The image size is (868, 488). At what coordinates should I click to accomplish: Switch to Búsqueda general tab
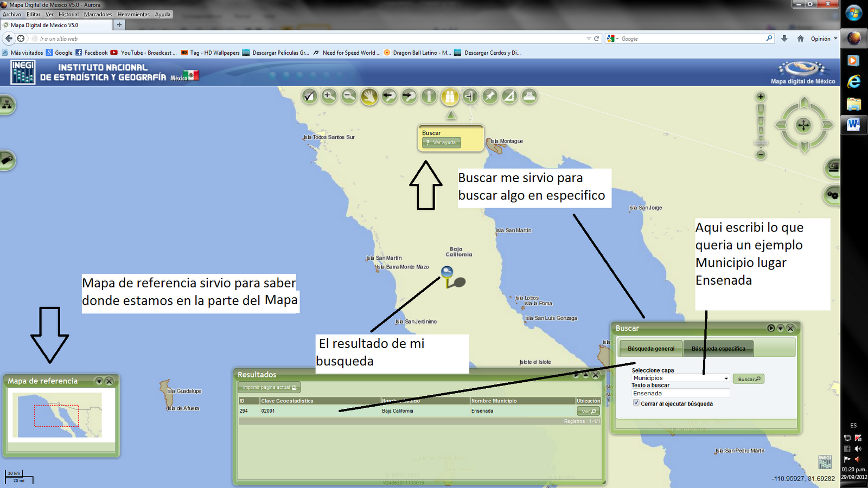(651, 349)
